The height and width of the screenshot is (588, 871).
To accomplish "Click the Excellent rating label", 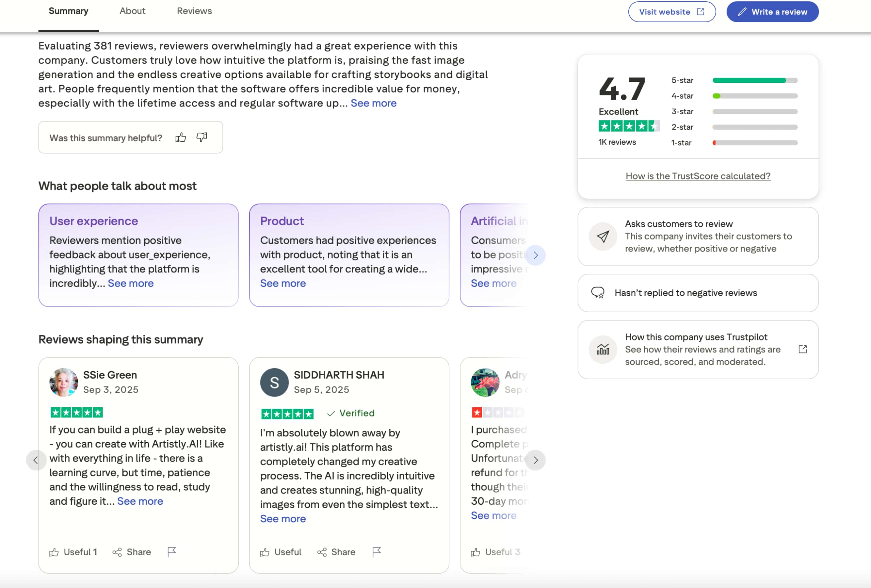I will [x=618, y=112].
